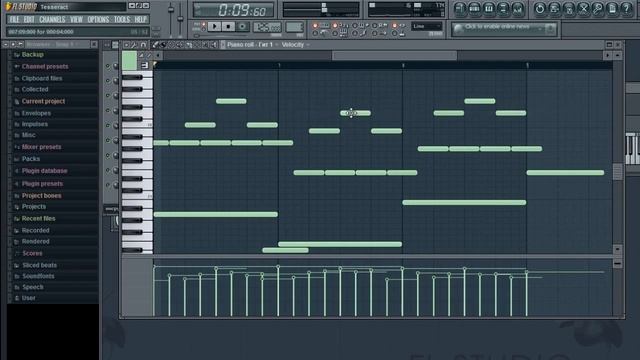
Task: Open the piano roll wrench tools menu
Action: (x=135, y=45)
